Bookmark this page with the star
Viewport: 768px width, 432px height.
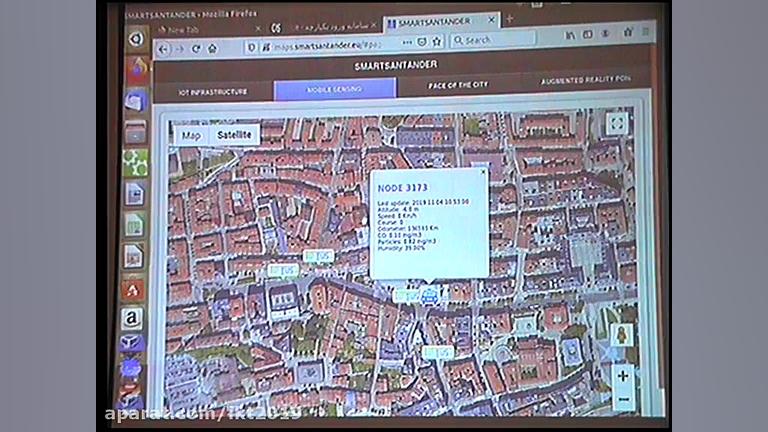pyautogui.click(x=437, y=42)
